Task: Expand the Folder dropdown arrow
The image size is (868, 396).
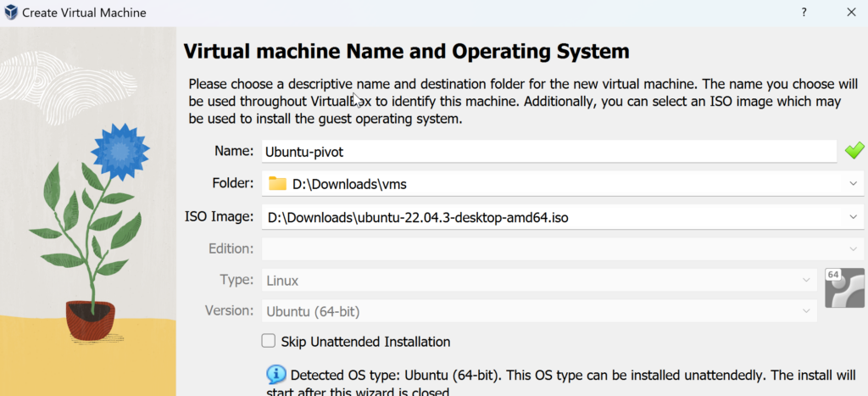Action: pyautogui.click(x=853, y=184)
